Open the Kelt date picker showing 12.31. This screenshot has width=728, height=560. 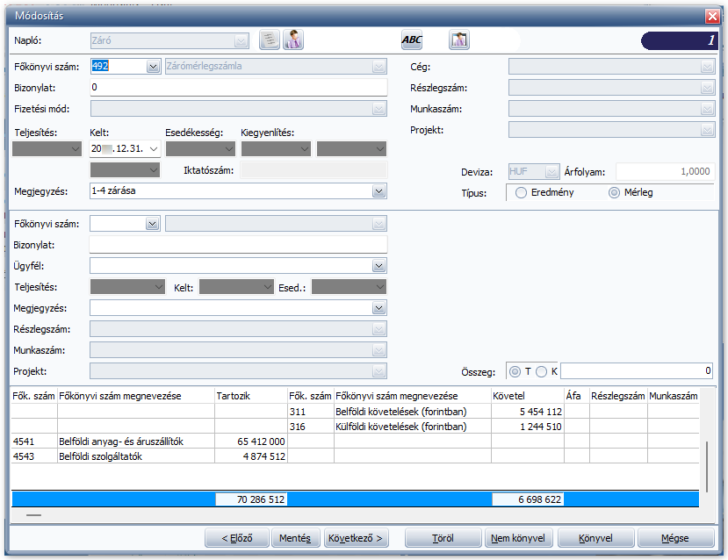pos(154,149)
